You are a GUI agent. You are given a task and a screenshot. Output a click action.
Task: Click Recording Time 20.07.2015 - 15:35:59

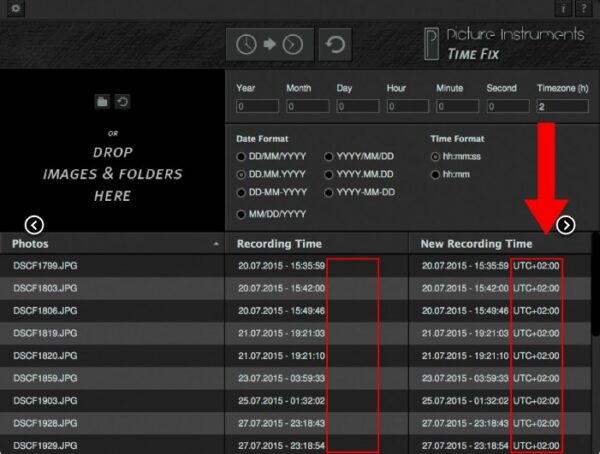point(281,266)
